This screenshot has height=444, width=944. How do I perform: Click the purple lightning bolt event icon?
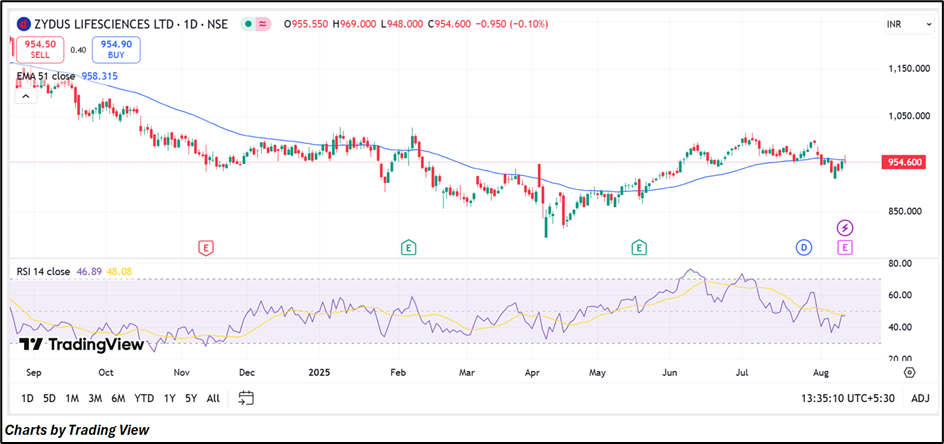[845, 228]
